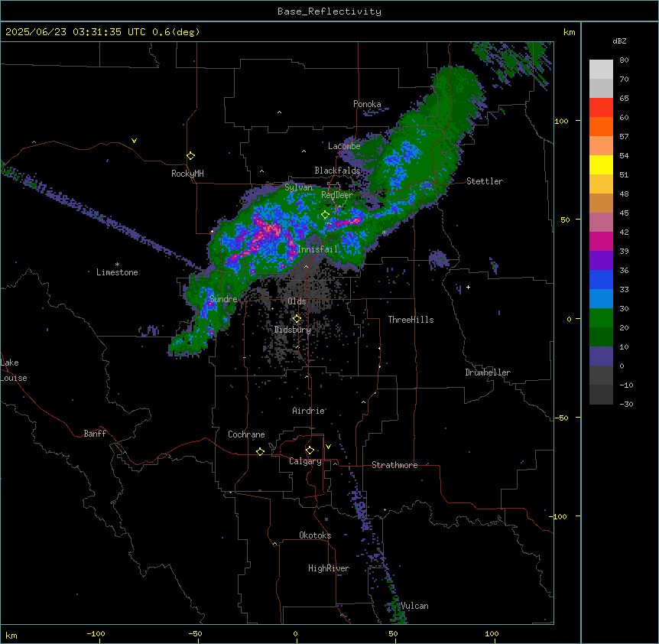Click the Blackfalds city label
The height and width of the screenshot is (644, 659).
point(337,171)
